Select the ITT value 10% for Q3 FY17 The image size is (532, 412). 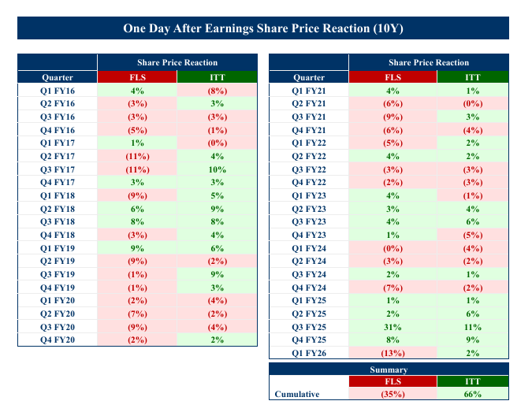point(218,169)
